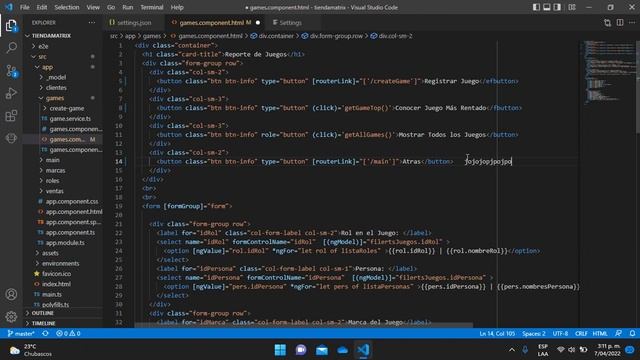The width and height of the screenshot is (640, 360).
Task: Collapse the app folder
Action: point(47,67)
